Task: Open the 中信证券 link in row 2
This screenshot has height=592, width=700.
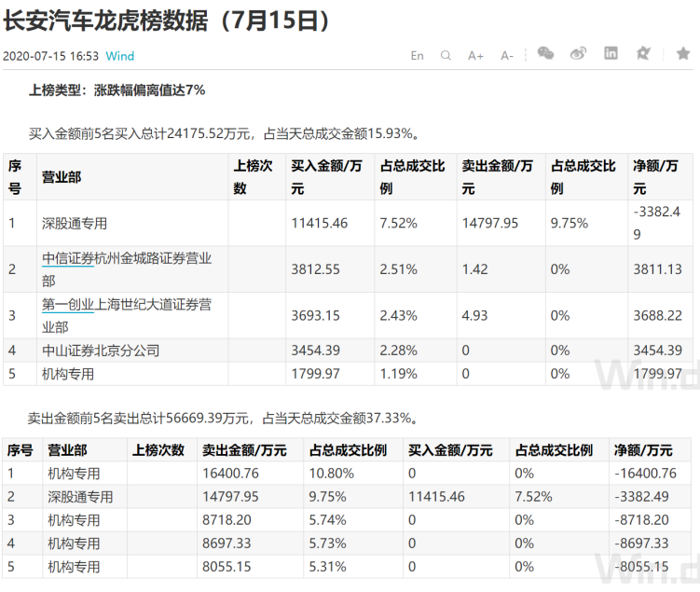Action: pos(68,258)
